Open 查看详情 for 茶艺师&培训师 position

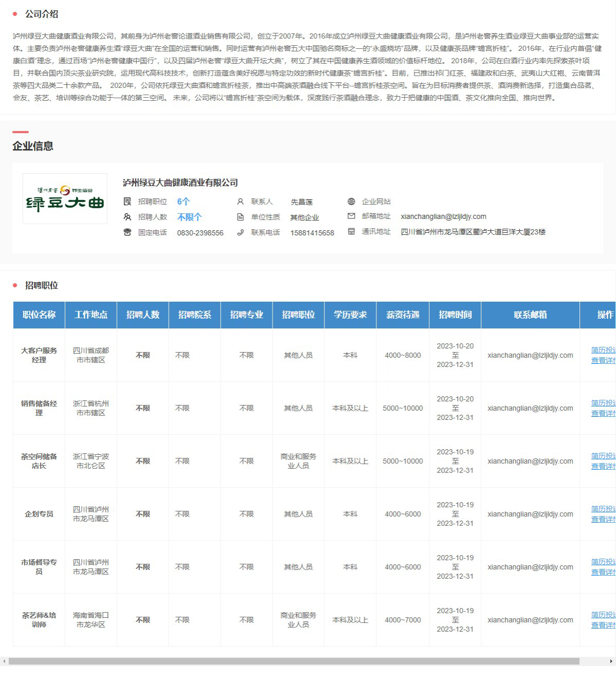603,625
